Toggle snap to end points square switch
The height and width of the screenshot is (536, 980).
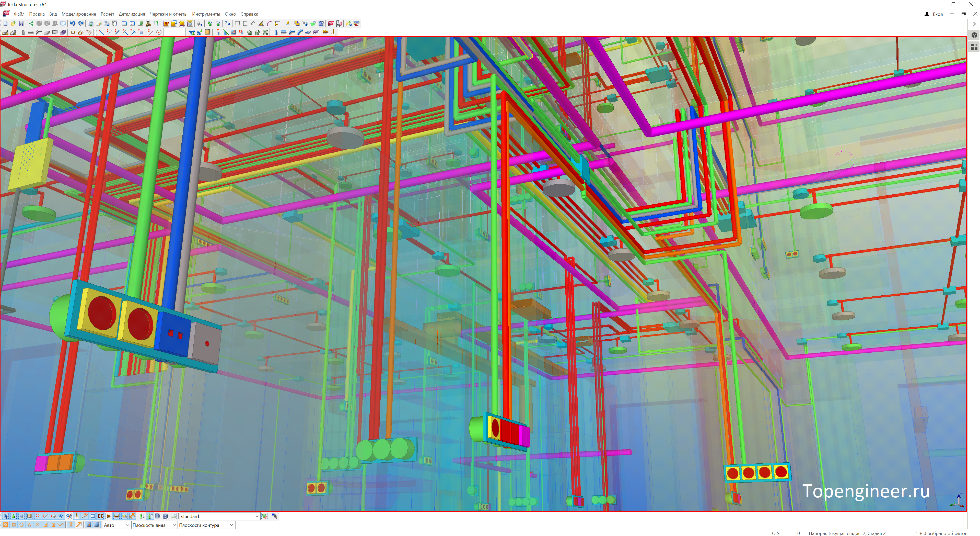pyautogui.click(x=13, y=525)
